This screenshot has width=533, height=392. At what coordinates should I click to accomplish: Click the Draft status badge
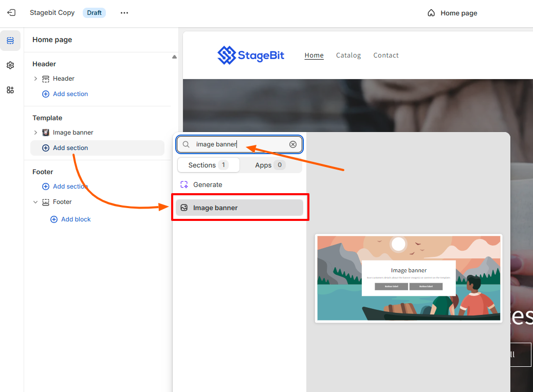pos(94,13)
